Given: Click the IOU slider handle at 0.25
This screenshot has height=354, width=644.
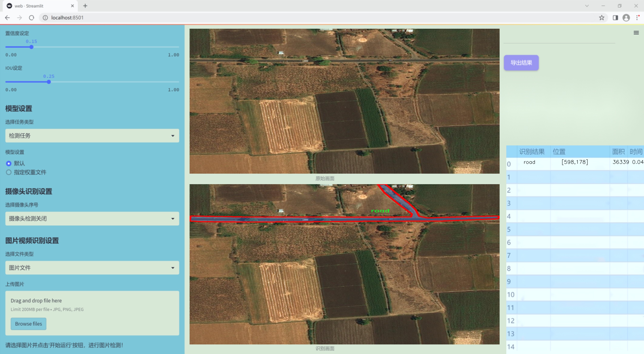Looking at the screenshot, I should click(49, 82).
